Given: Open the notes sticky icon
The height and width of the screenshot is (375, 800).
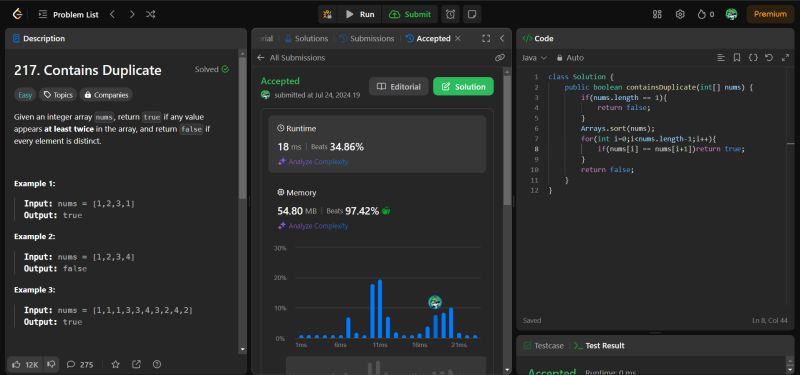Looking at the screenshot, I should tap(472, 14).
